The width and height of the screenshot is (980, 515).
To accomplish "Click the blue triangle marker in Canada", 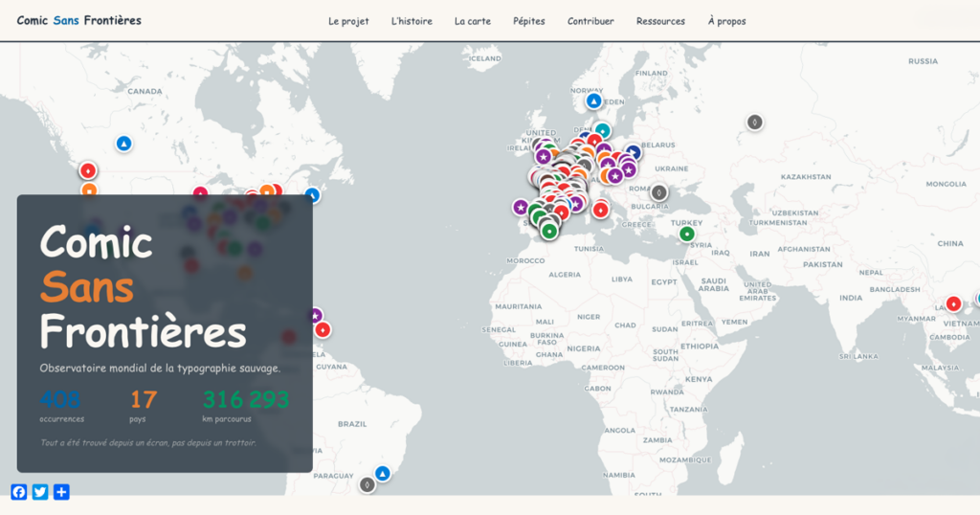I will (x=123, y=144).
